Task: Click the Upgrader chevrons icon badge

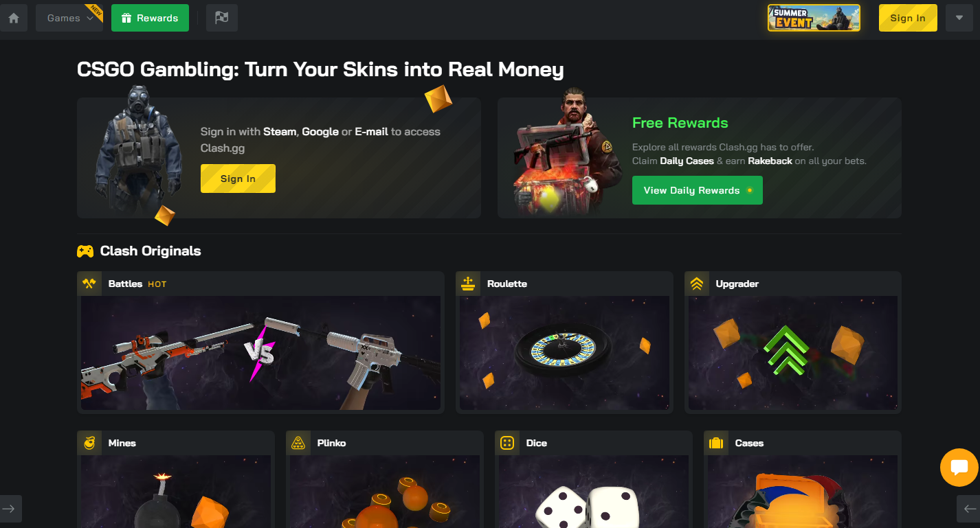Action: pos(697,284)
